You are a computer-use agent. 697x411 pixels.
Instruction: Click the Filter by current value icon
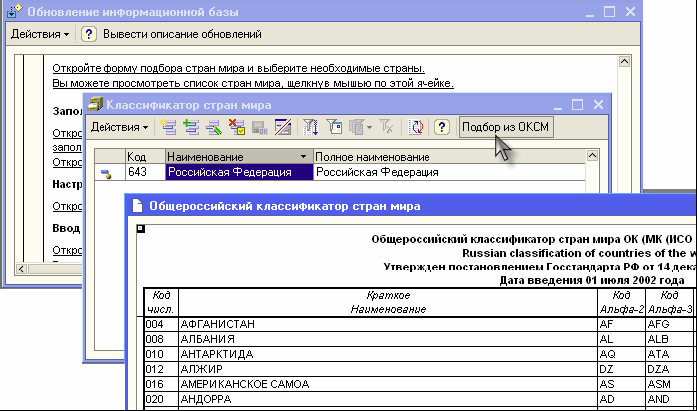pos(334,127)
